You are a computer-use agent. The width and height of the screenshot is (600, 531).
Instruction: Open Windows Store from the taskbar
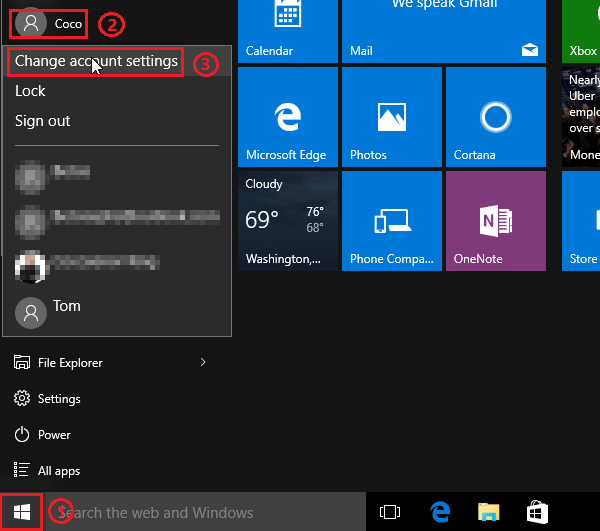tap(537, 512)
